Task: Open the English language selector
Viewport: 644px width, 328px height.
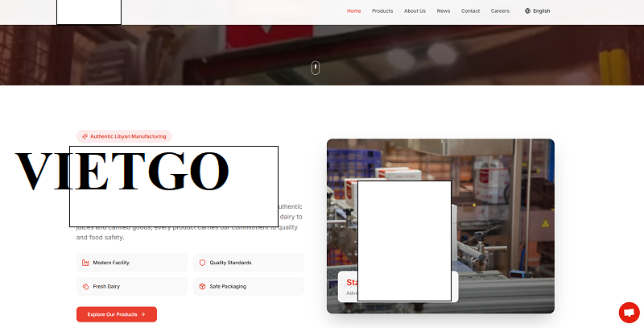Action: (x=541, y=11)
